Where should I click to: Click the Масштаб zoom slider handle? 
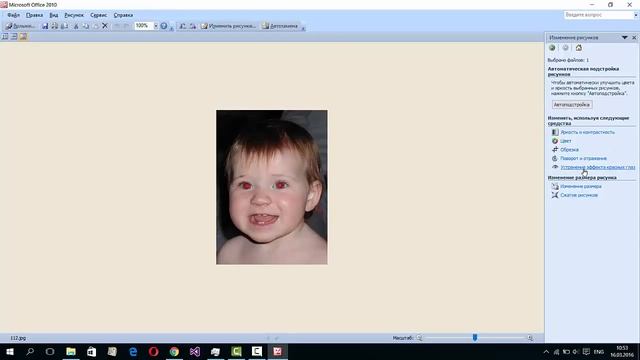click(475, 338)
